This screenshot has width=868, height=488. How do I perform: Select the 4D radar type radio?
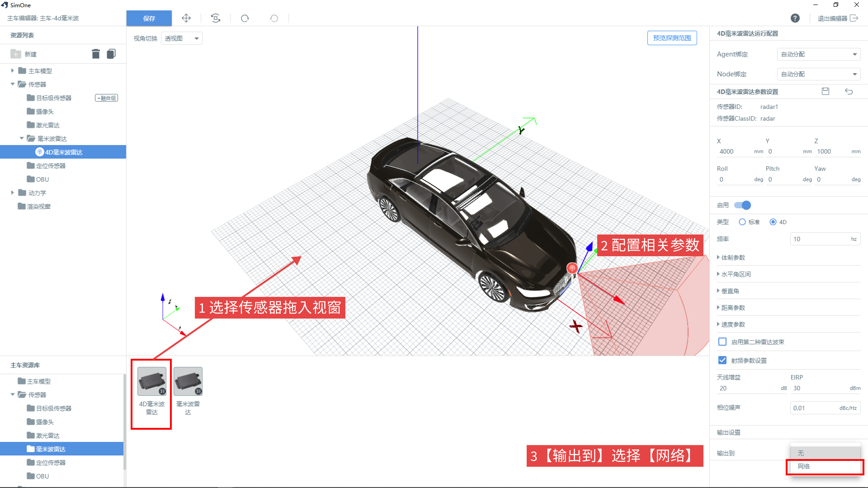pyautogui.click(x=773, y=222)
